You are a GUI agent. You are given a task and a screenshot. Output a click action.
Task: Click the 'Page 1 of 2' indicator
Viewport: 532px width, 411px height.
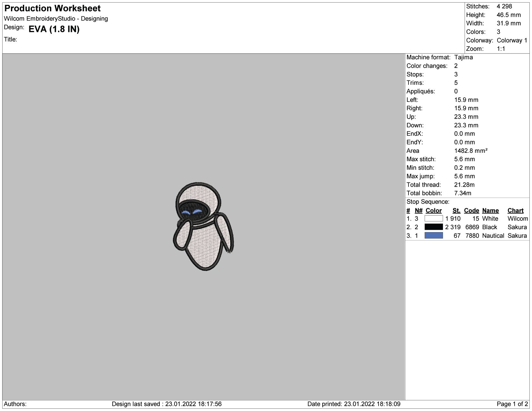click(512, 404)
